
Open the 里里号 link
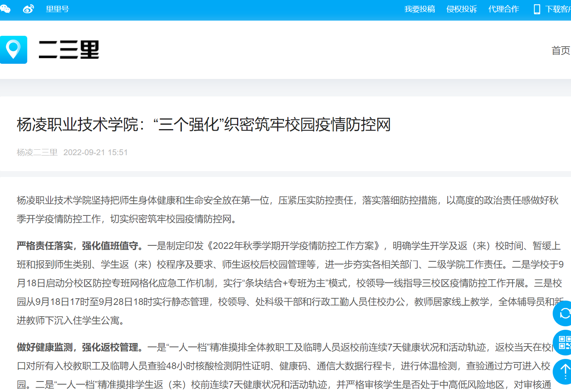[57, 9]
